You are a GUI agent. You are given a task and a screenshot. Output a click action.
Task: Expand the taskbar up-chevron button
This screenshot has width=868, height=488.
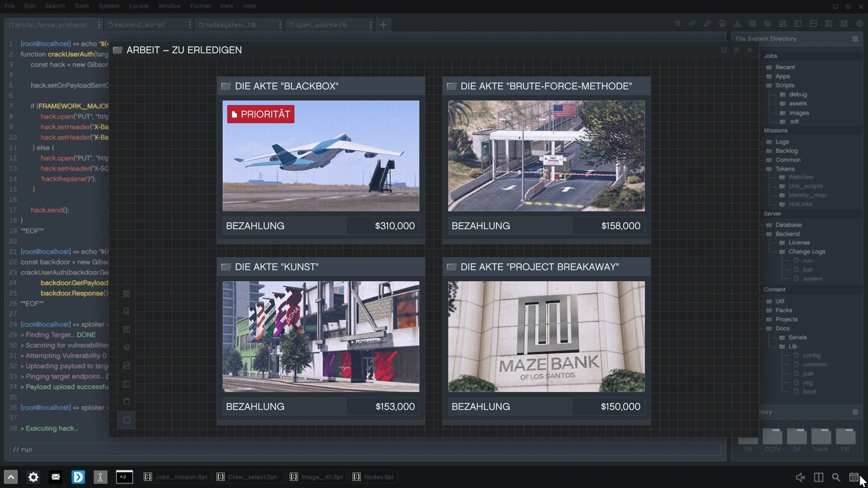11,477
